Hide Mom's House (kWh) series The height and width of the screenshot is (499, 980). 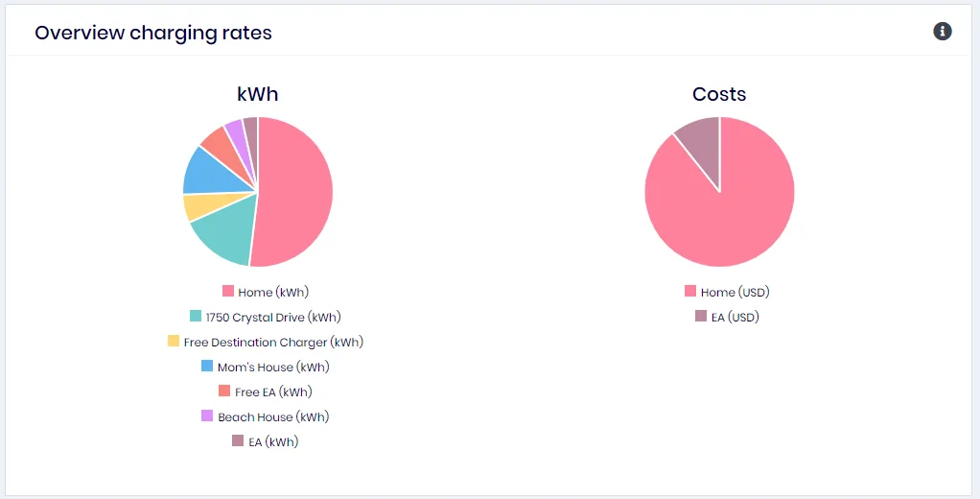(266, 368)
